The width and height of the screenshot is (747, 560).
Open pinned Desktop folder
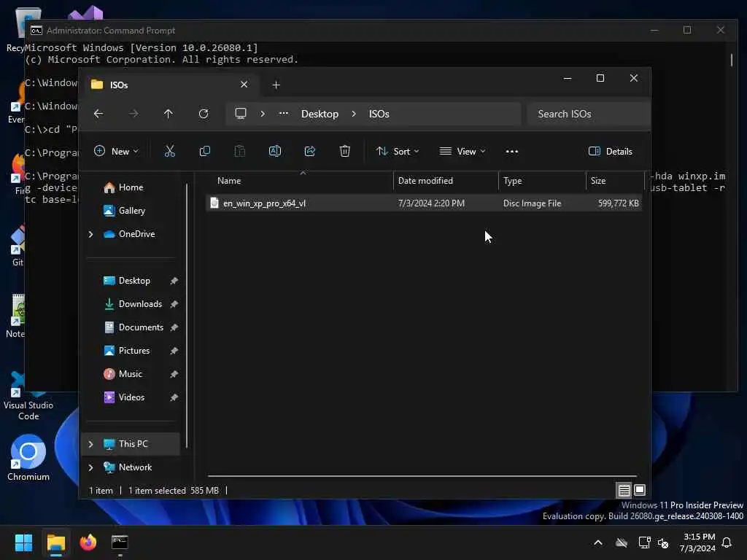pos(134,281)
